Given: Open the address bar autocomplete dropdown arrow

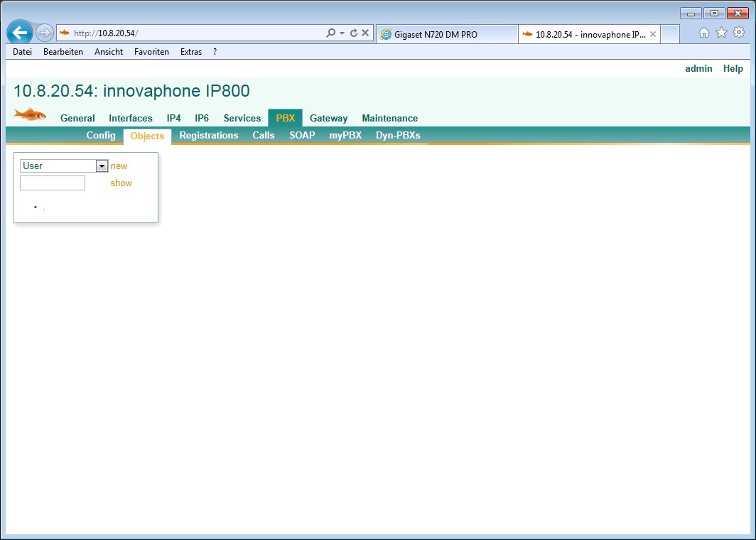Looking at the screenshot, I should (342, 33).
